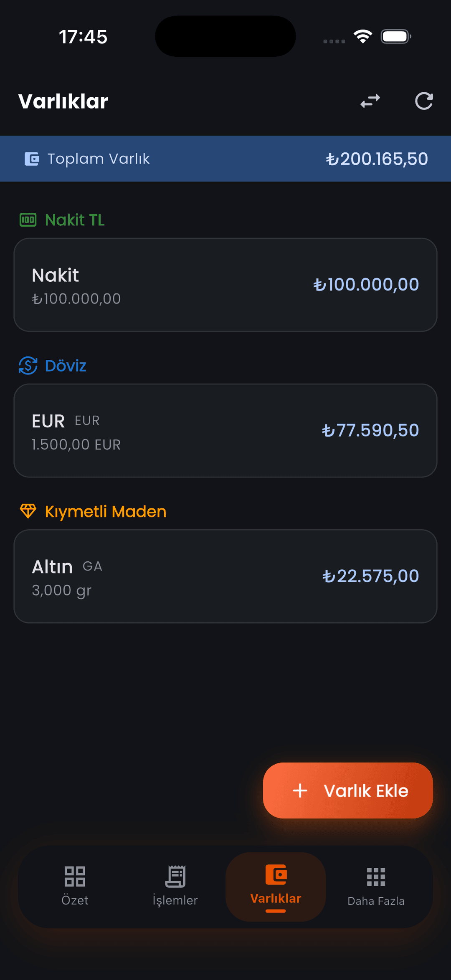Open the Daha Fazla tab
The image size is (451, 980).
pos(376,887)
